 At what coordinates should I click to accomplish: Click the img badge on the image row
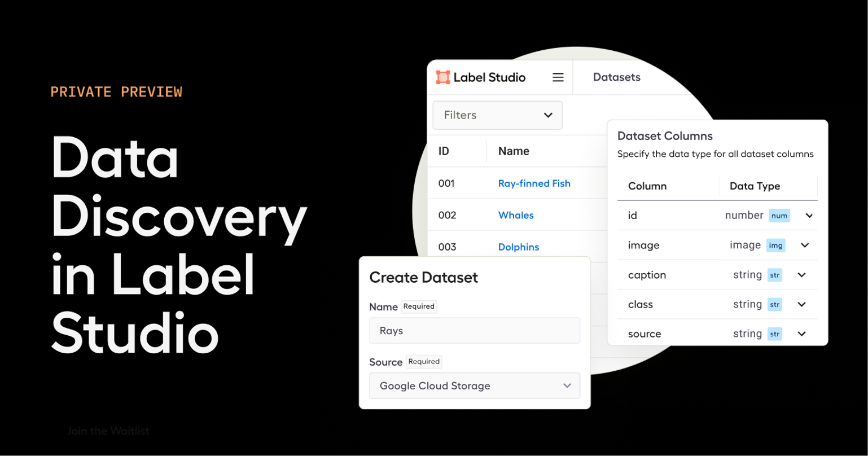click(775, 245)
